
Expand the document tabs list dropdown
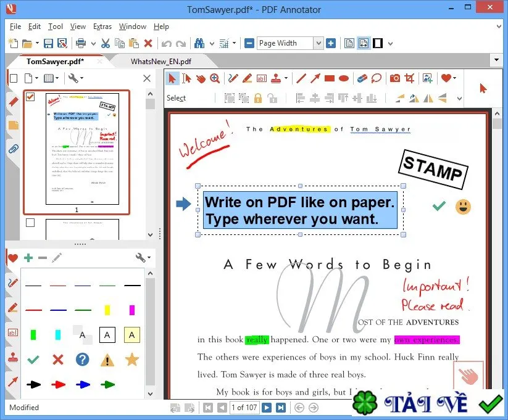(496, 60)
